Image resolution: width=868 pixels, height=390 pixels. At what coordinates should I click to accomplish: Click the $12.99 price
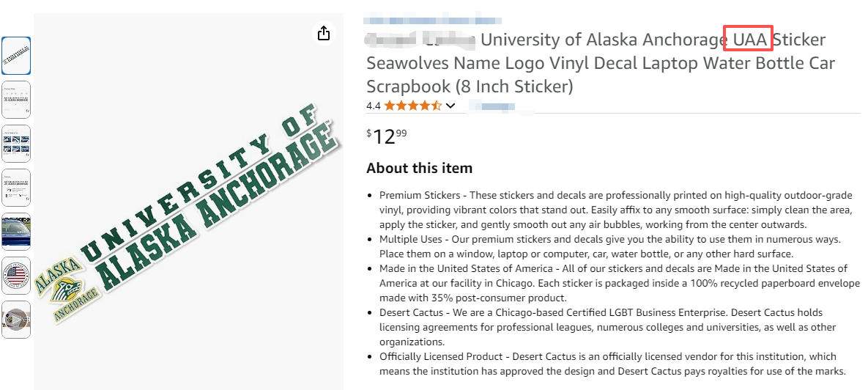click(386, 136)
